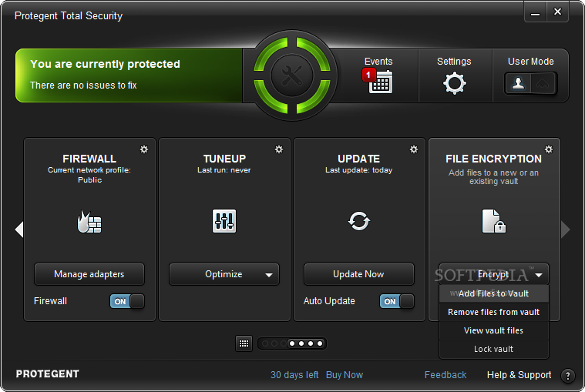
Task: Open the Feedback link
Action: 445,375
